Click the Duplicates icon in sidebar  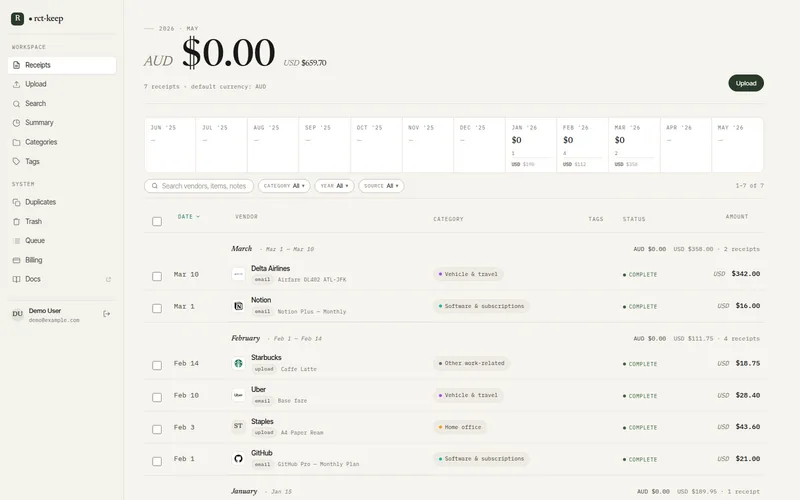click(x=16, y=203)
